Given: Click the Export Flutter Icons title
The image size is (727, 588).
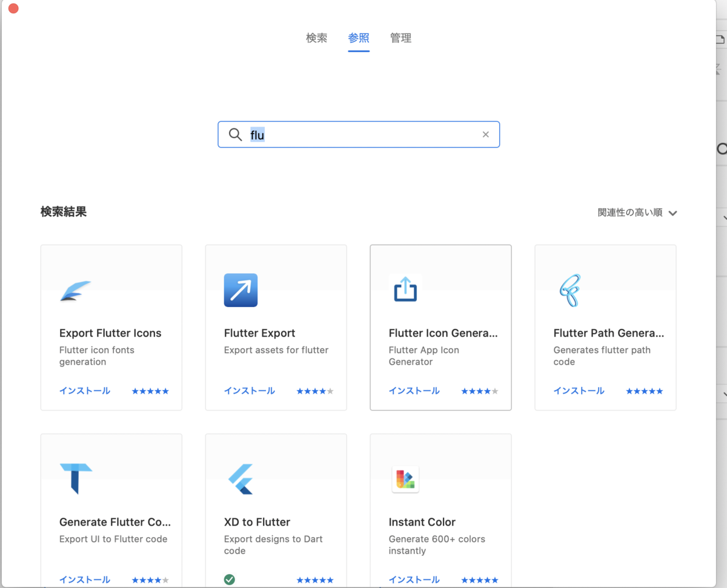Looking at the screenshot, I should (x=110, y=333).
